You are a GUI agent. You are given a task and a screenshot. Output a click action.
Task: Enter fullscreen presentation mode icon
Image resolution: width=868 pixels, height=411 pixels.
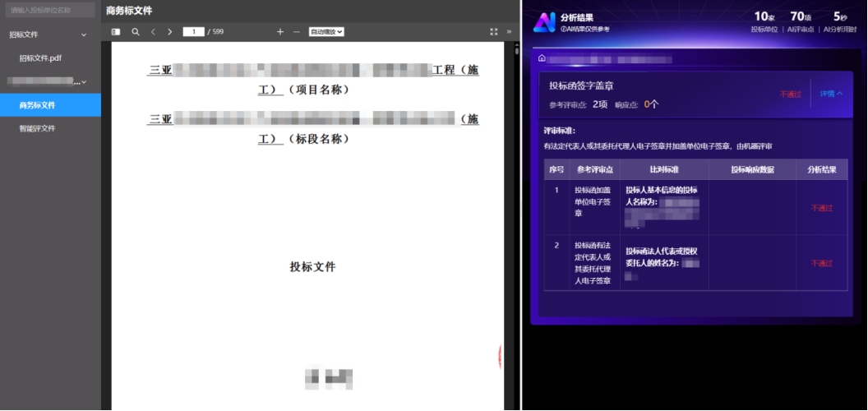click(494, 32)
